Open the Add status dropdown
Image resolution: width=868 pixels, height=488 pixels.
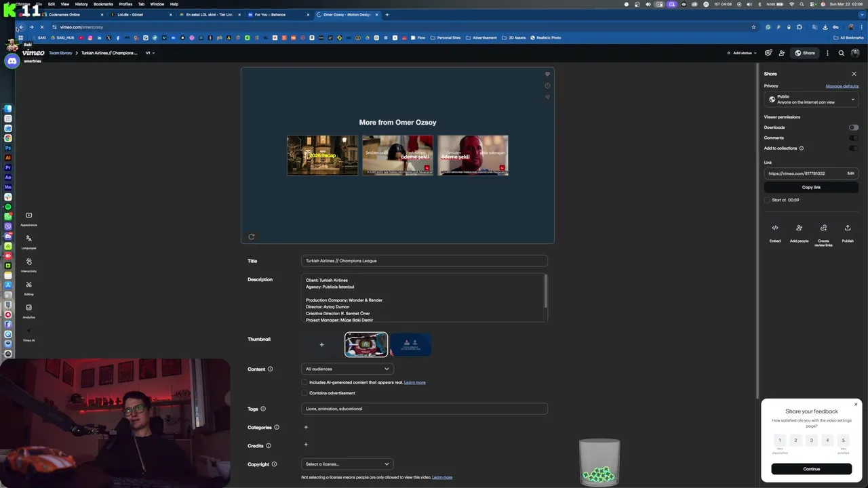[x=741, y=53]
